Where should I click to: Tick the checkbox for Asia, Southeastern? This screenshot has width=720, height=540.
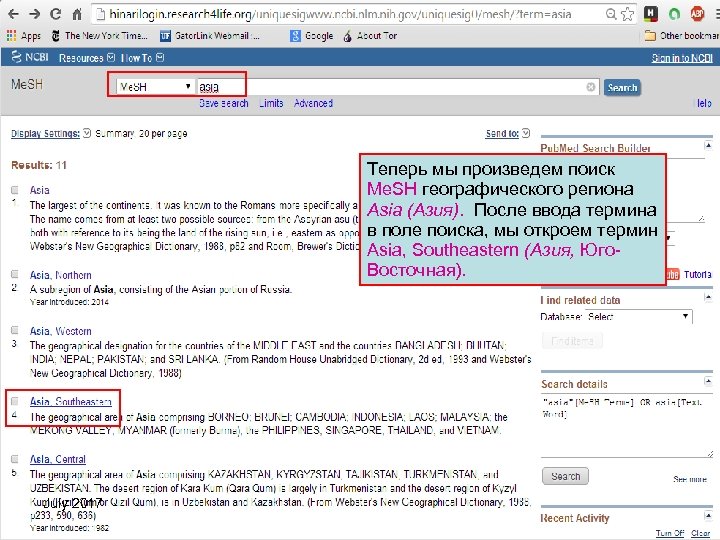pos(15,401)
